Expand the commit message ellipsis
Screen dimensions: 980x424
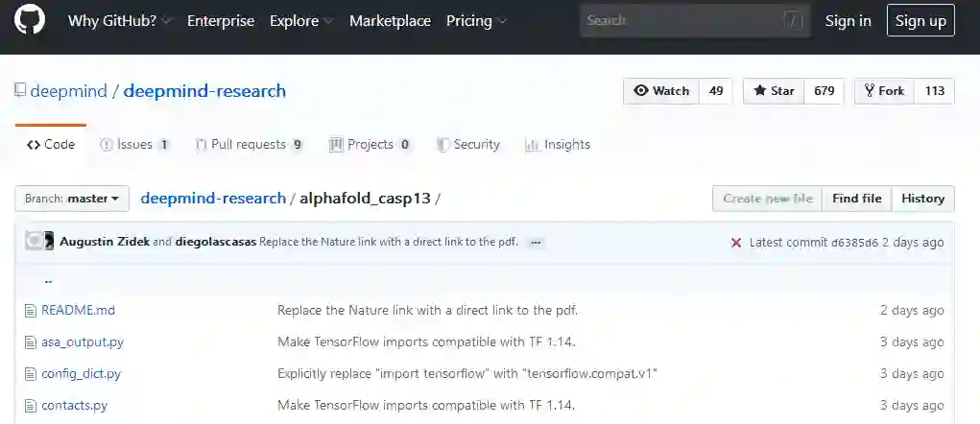coord(536,243)
